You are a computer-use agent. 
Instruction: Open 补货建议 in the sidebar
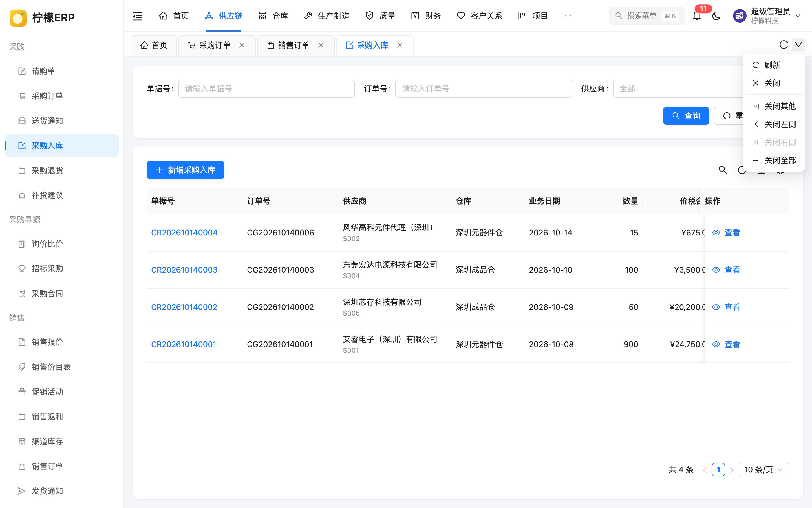(62, 195)
